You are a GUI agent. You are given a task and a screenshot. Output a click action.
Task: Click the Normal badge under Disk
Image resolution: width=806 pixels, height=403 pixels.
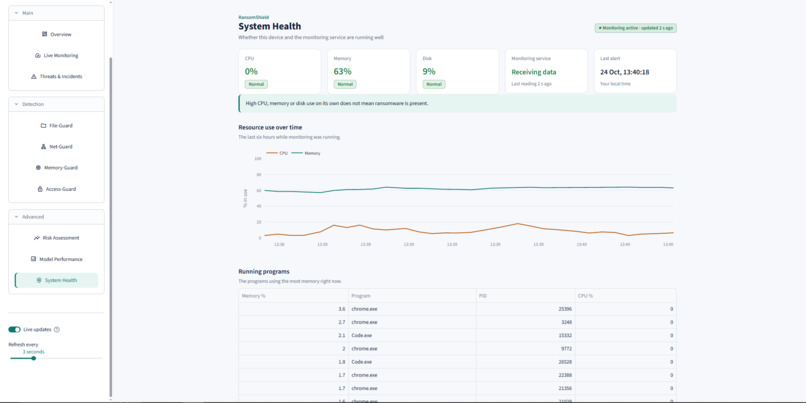pos(434,84)
